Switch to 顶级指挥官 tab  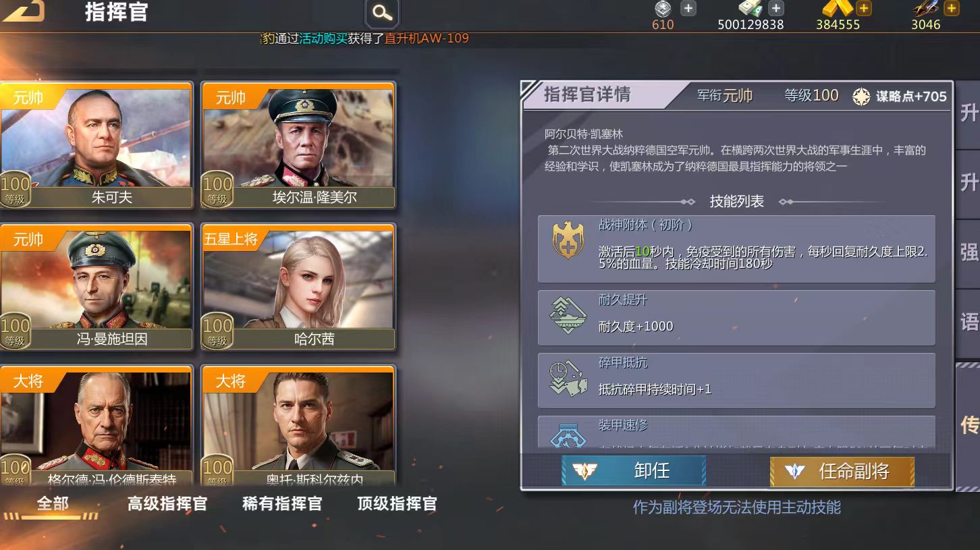coord(397,503)
